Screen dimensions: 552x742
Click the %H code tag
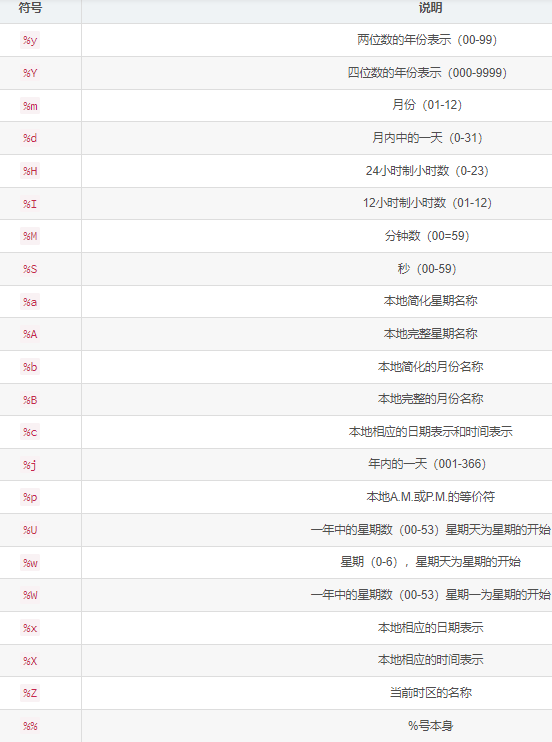30,171
